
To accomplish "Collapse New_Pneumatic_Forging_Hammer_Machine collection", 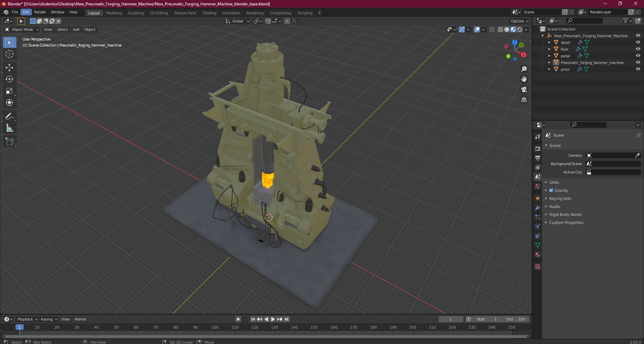I will [x=542, y=36].
